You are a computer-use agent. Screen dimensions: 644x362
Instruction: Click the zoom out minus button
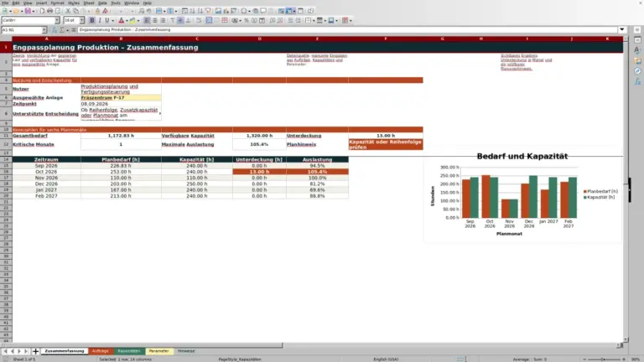point(584,359)
